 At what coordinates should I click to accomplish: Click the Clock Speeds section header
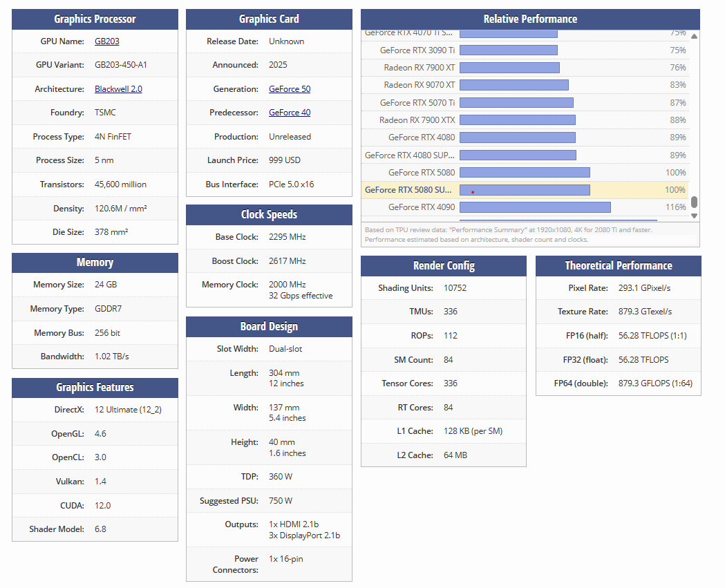coord(269,214)
